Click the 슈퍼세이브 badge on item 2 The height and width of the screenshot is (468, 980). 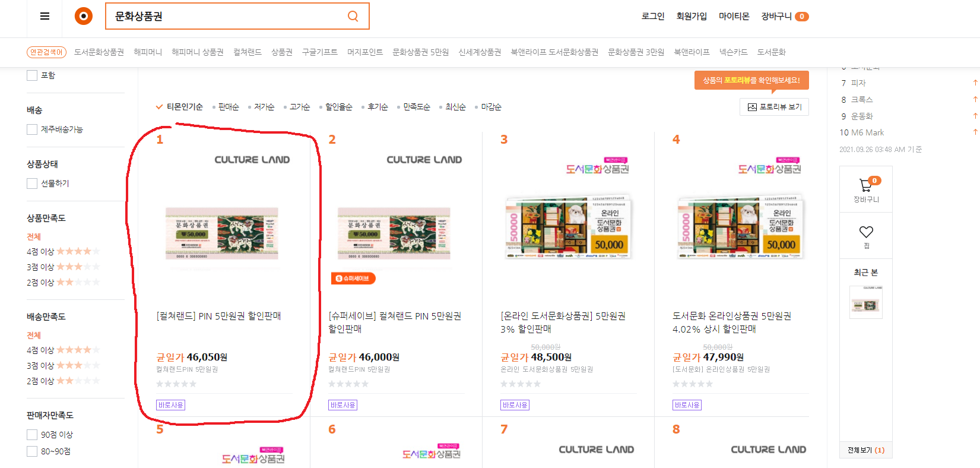coord(353,279)
